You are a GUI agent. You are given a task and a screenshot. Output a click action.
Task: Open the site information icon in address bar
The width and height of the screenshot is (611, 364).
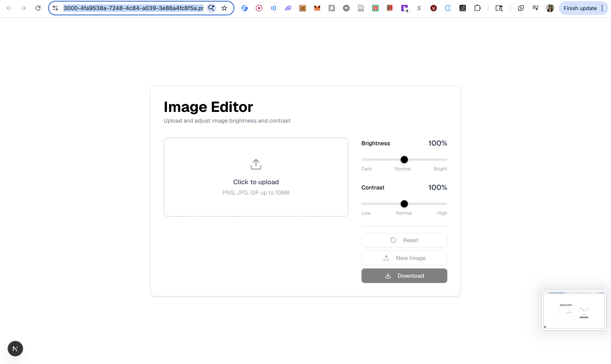click(x=55, y=8)
